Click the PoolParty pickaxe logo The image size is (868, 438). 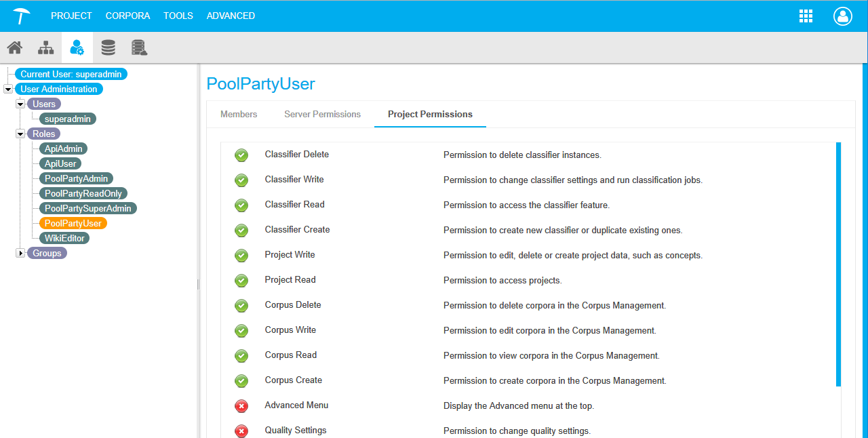(x=22, y=16)
